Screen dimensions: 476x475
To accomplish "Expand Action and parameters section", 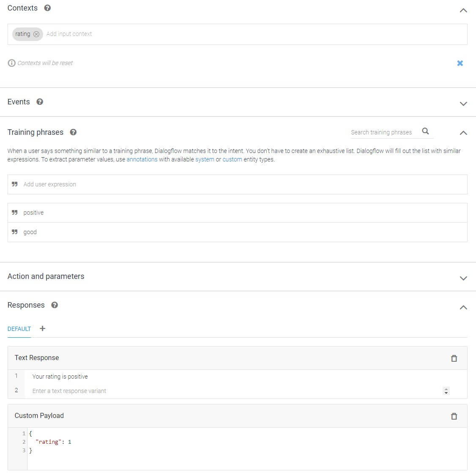I will [x=463, y=278].
